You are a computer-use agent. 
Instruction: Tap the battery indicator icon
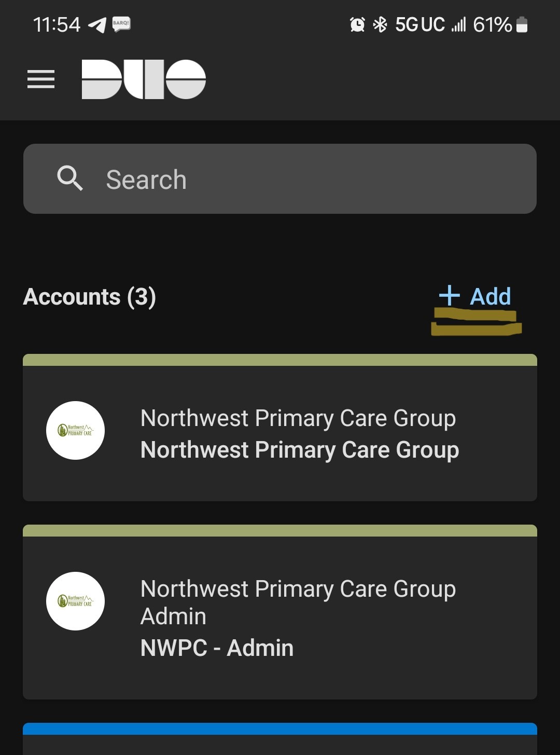click(x=522, y=24)
